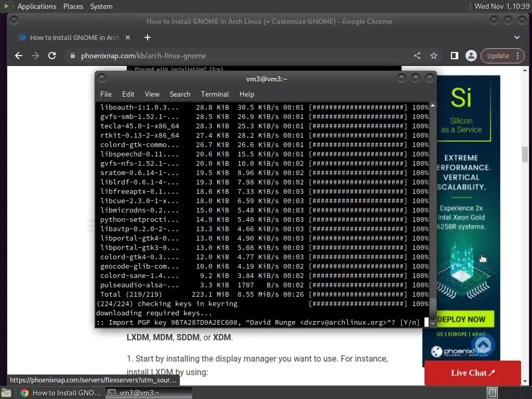Open Chrome three-dot menu

(518, 56)
